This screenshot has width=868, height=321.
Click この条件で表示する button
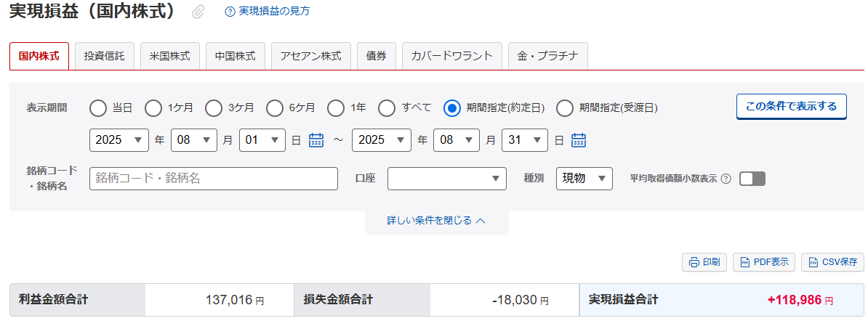tap(791, 106)
